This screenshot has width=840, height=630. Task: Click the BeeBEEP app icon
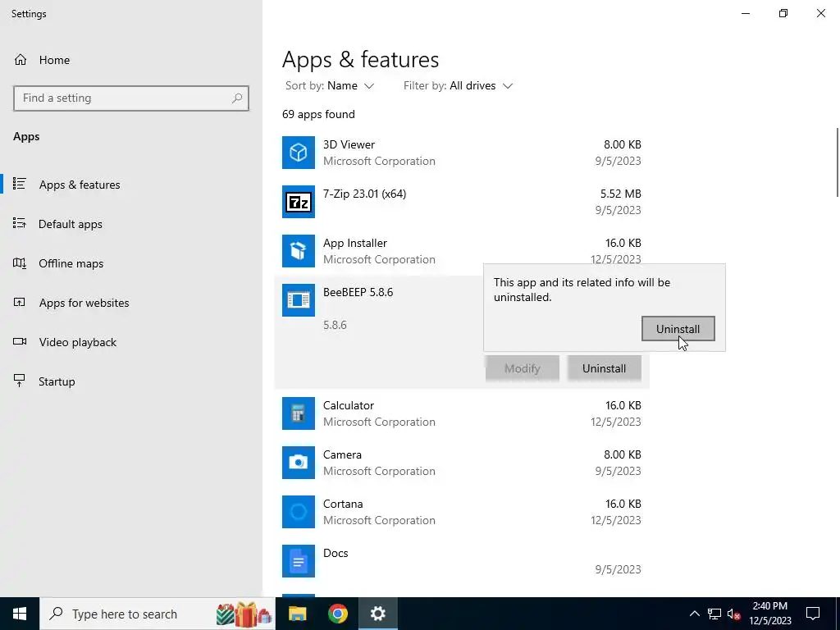[299, 300]
